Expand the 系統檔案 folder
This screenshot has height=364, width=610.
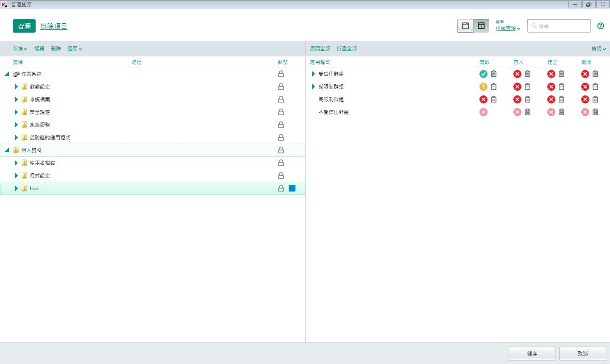tap(16, 99)
